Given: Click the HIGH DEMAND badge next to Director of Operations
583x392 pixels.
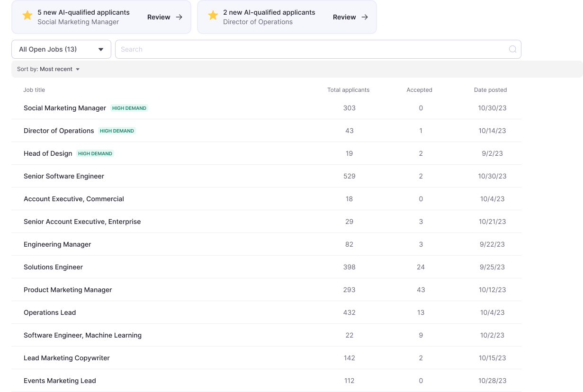Looking at the screenshot, I should click(x=117, y=131).
